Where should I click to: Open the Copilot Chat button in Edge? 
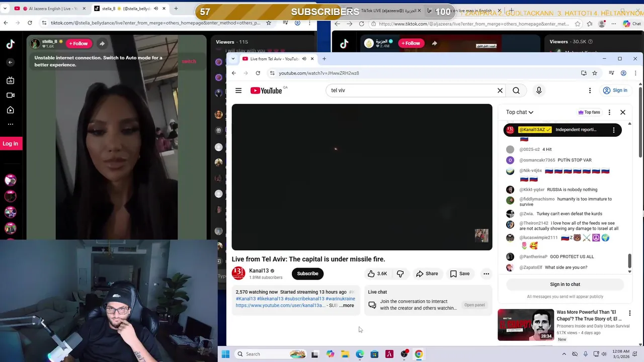(x=631, y=24)
